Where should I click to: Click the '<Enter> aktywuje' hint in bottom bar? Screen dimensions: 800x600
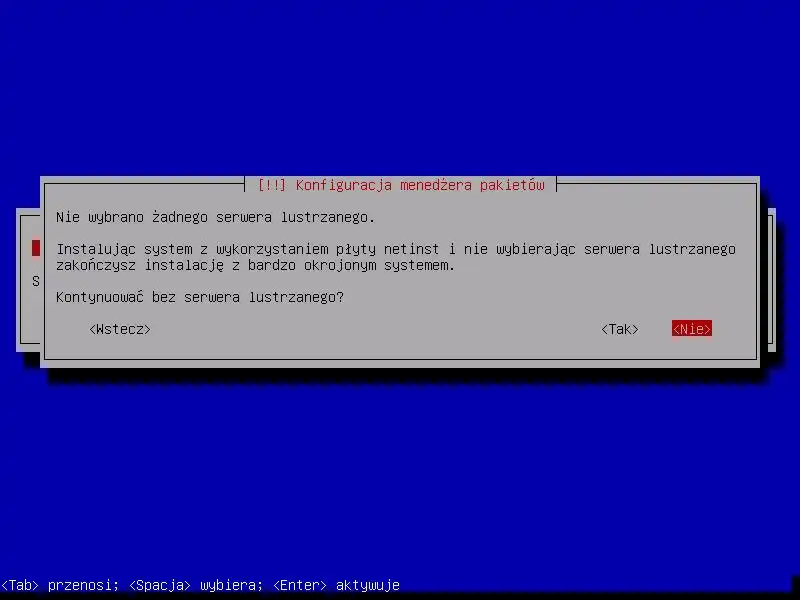pos(337,585)
